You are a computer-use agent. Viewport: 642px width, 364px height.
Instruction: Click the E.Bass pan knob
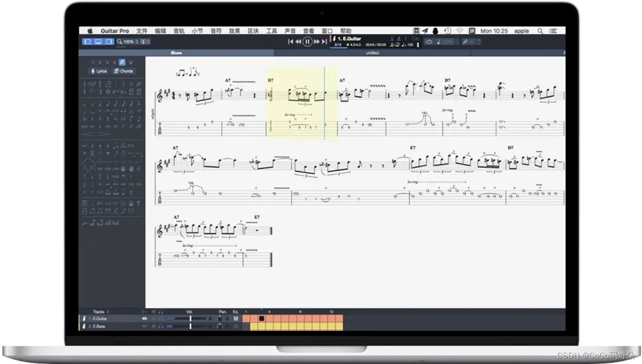coord(219,326)
